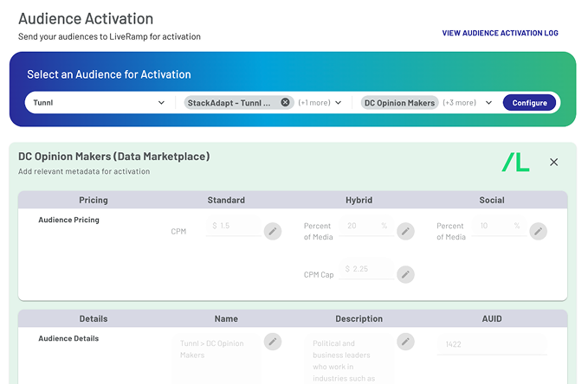This screenshot has height=384, width=588.
Task: Click the Details column header
Action: 94,319
